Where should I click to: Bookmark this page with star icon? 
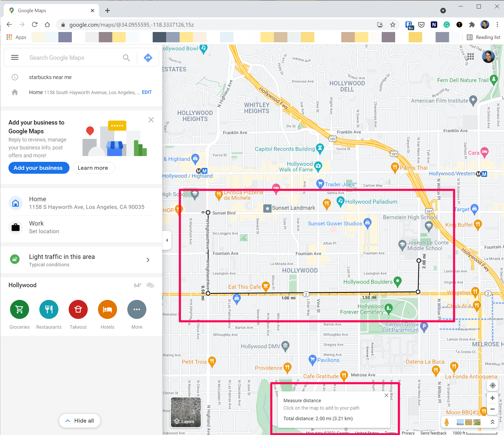(x=393, y=25)
